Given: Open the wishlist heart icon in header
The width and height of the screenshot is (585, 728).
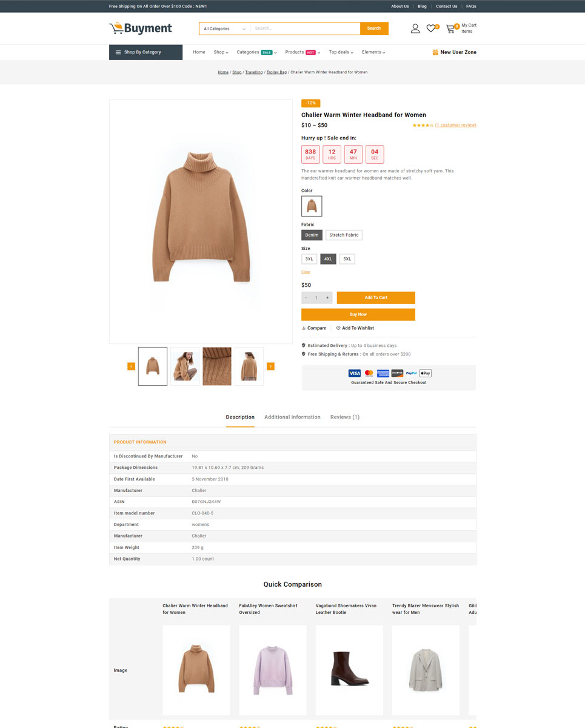Looking at the screenshot, I should click(x=430, y=29).
